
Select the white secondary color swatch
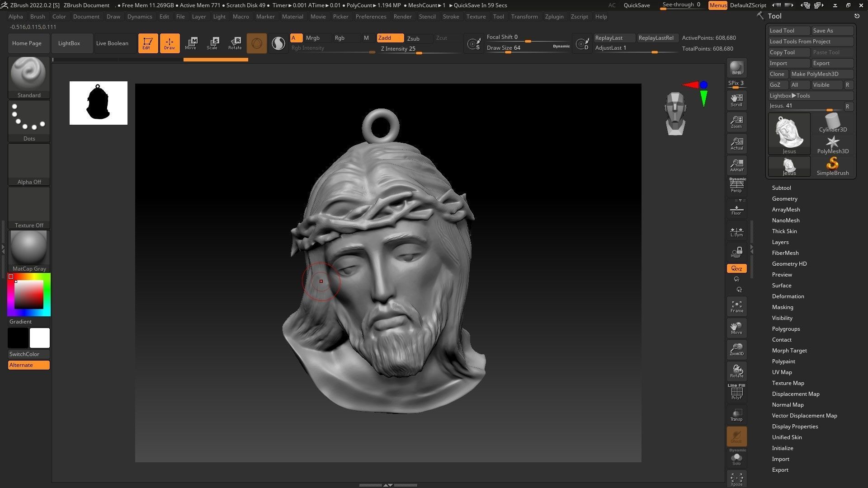click(40, 338)
